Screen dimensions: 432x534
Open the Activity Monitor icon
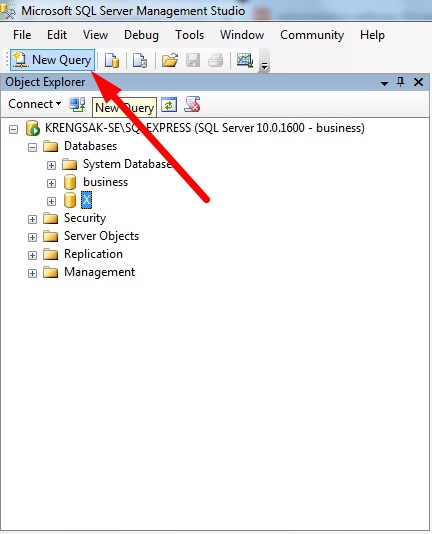point(245,61)
